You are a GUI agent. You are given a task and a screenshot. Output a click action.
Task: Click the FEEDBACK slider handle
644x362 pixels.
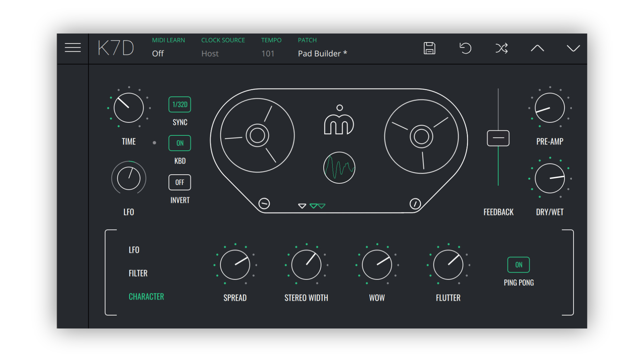tap(498, 138)
